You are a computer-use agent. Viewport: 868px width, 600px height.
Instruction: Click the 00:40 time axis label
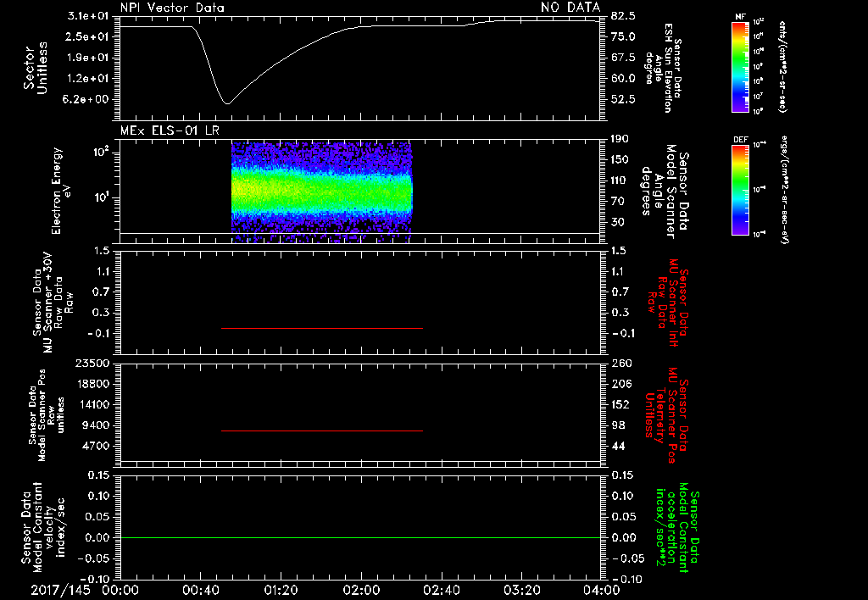coord(200,590)
